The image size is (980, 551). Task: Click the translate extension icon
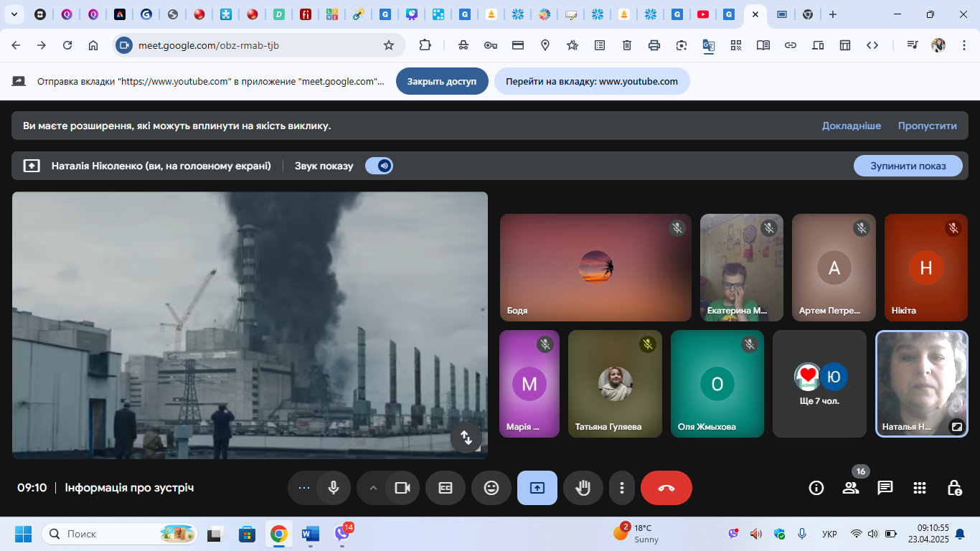(708, 45)
